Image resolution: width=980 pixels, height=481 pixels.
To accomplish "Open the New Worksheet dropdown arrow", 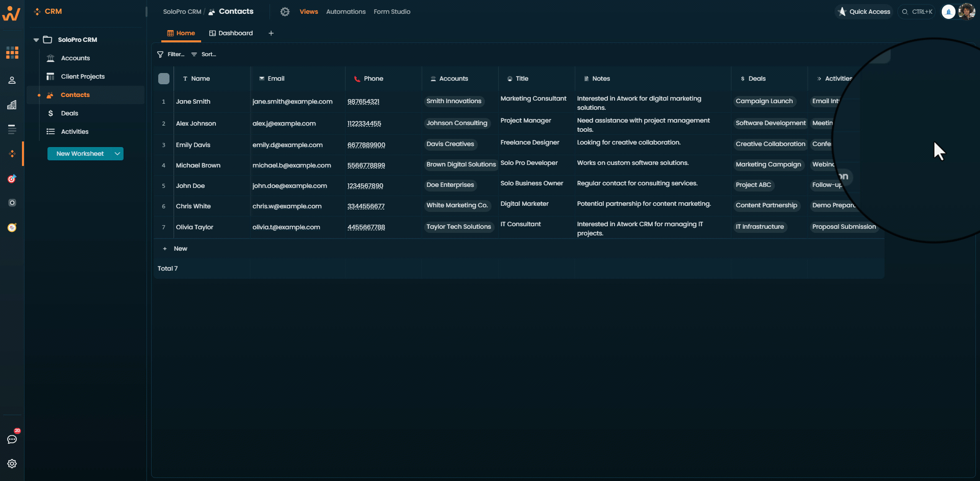I will [x=117, y=154].
